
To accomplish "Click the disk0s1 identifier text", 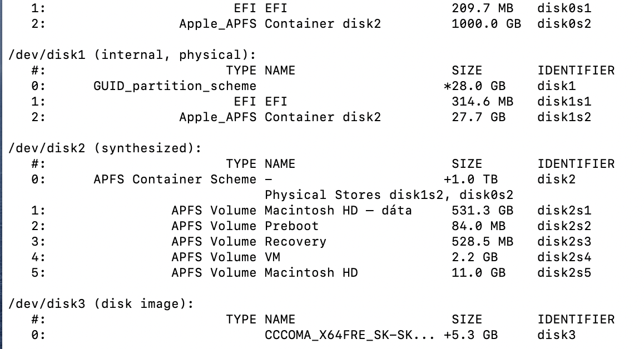I will tap(564, 8).
